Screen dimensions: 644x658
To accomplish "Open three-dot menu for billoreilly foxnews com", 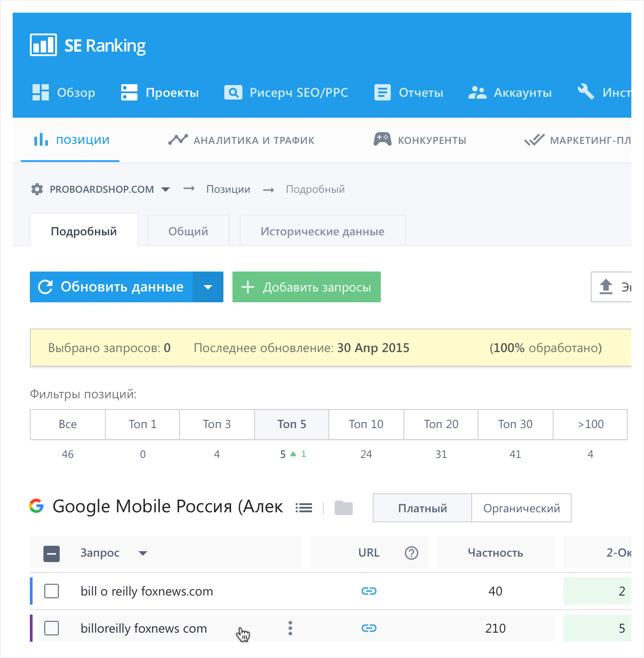I will click(x=290, y=628).
